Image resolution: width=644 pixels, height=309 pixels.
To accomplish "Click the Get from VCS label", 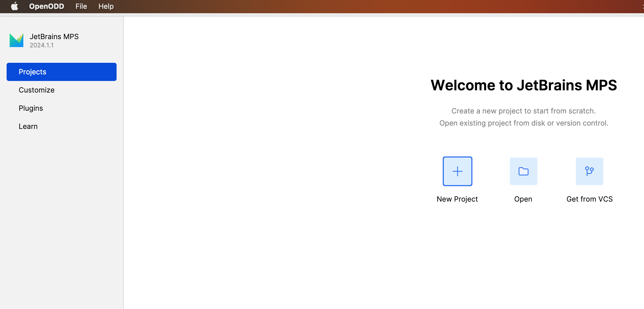I will [x=589, y=199].
